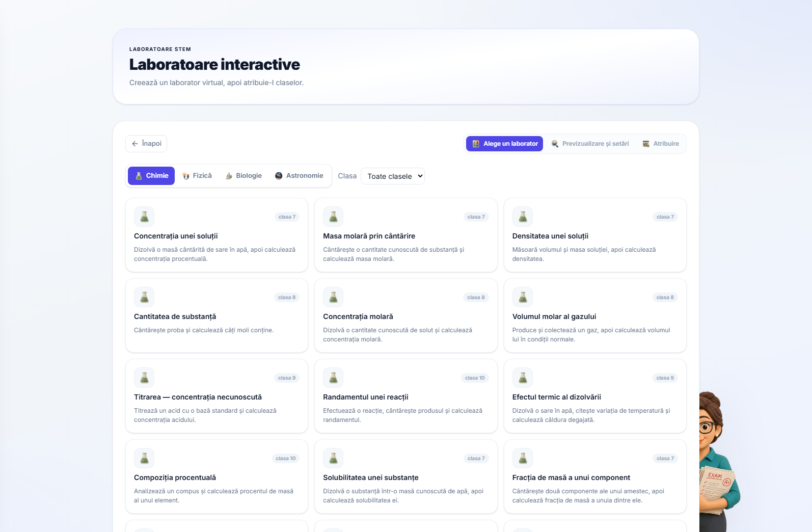Click the flask icon on Cantitatea de substanță card
The image size is (812, 532).
144,298
